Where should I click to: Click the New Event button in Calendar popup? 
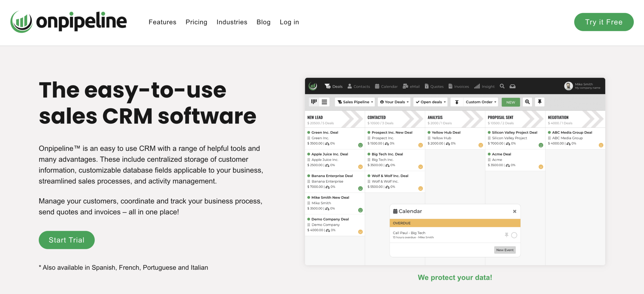coord(505,250)
